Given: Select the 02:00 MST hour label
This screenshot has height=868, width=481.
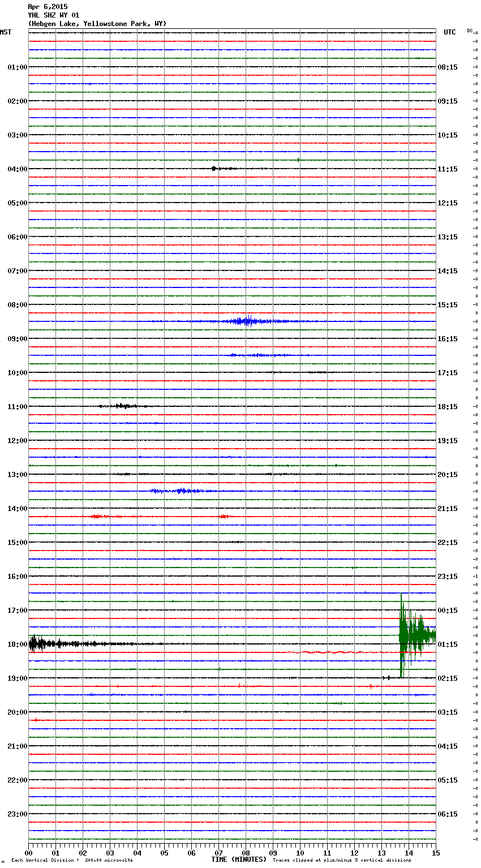Looking at the screenshot, I should (x=18, y=101).
